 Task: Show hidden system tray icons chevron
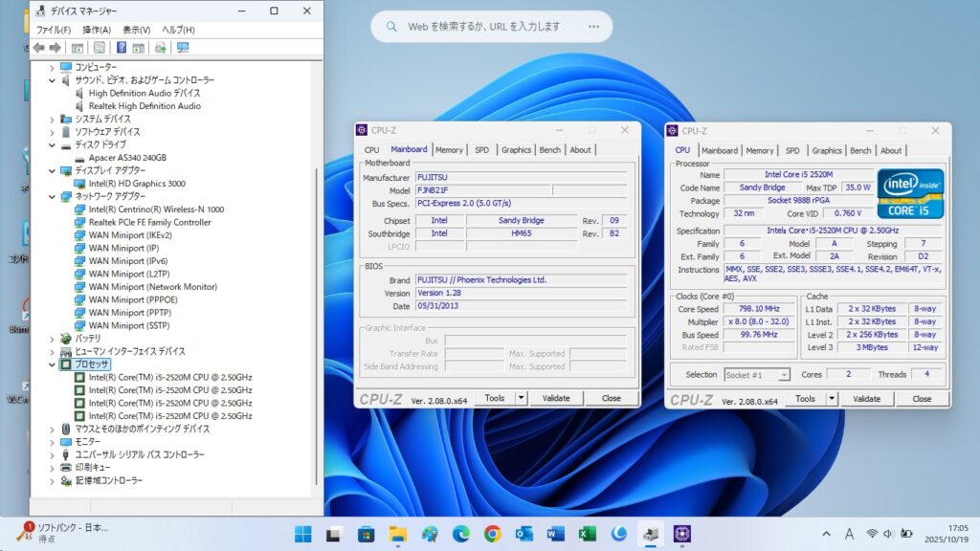pos(826,533)
